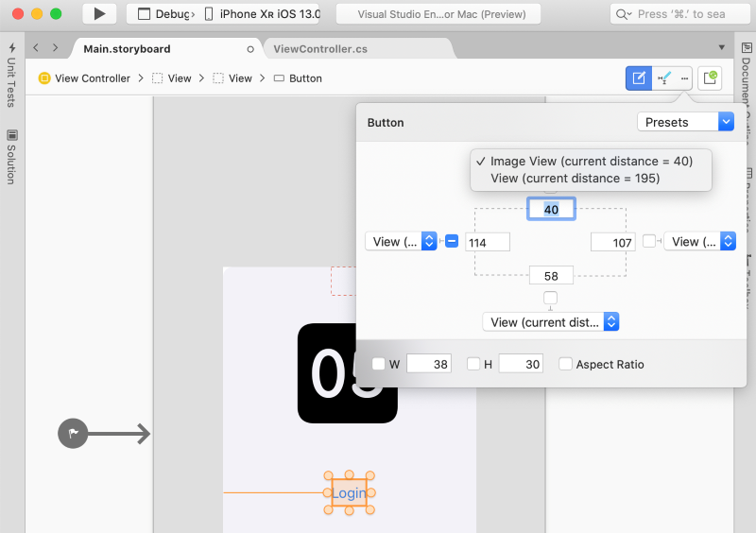This screenshot has height=533, width=756.
Task: Open the constraints editor pencil icon
Action: 639,78
